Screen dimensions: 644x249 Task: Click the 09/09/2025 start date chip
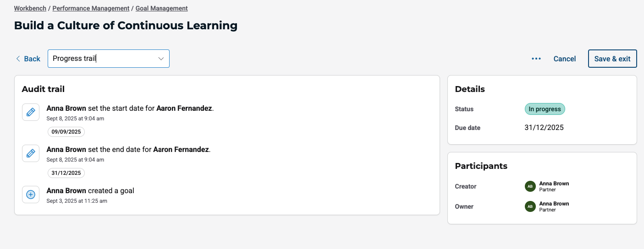(x=66, y=132)
